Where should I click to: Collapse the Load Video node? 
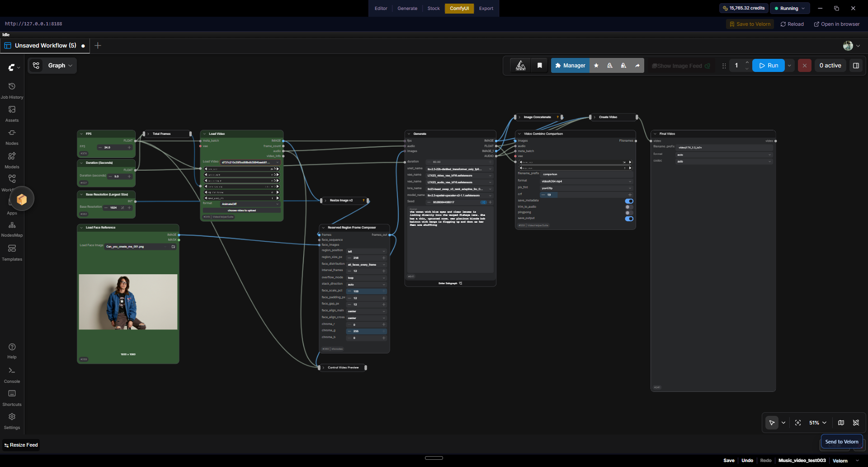coord(205,134)
